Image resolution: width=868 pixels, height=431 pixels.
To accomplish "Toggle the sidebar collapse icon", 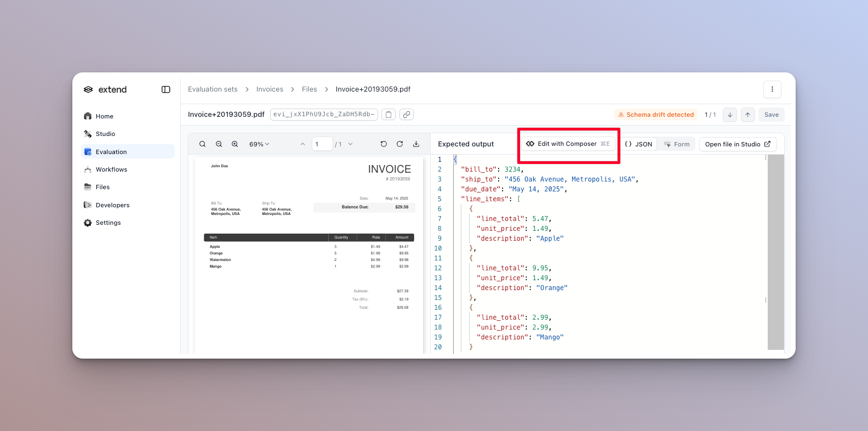I will [165, 89].
